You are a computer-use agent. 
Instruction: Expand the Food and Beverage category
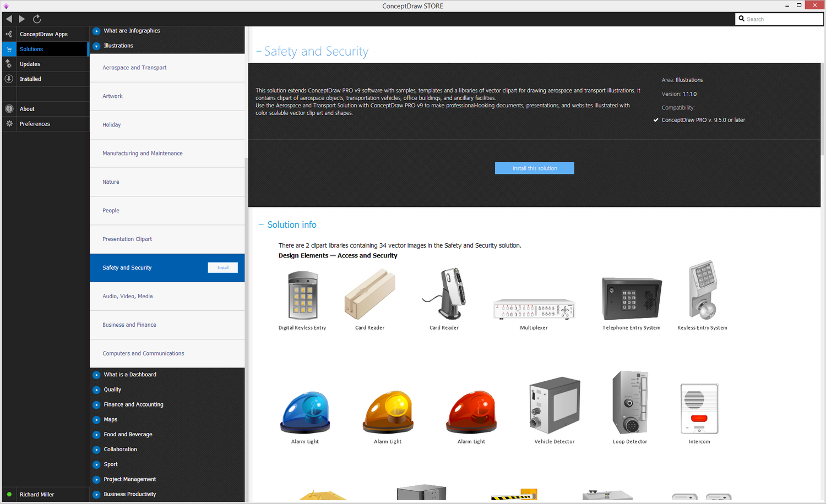(96, 434)
